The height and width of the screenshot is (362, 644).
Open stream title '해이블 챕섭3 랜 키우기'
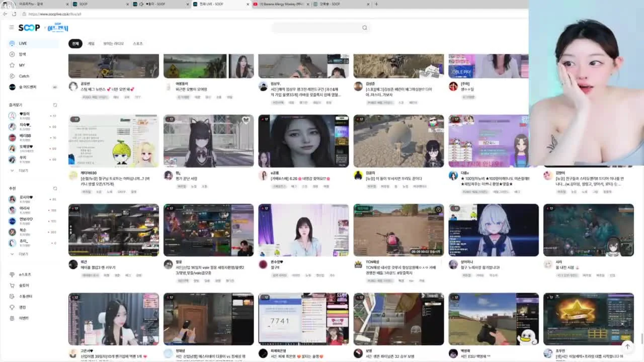[98, 267]
